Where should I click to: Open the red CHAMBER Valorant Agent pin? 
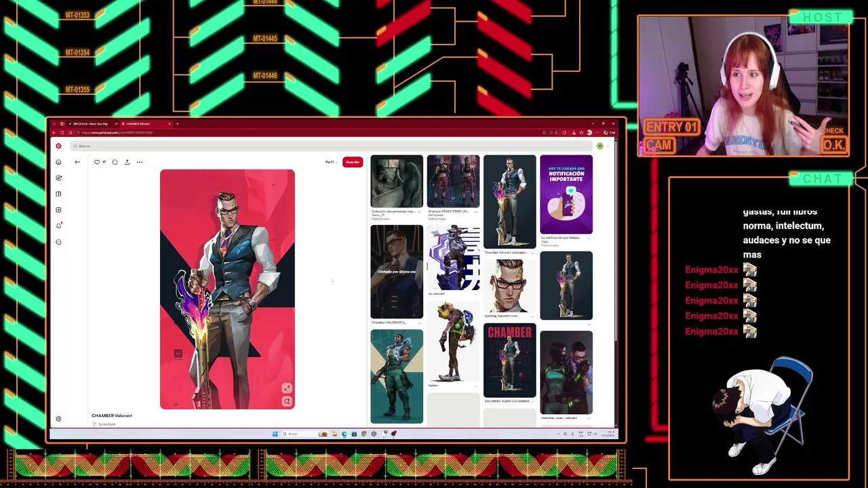(509, 361)
